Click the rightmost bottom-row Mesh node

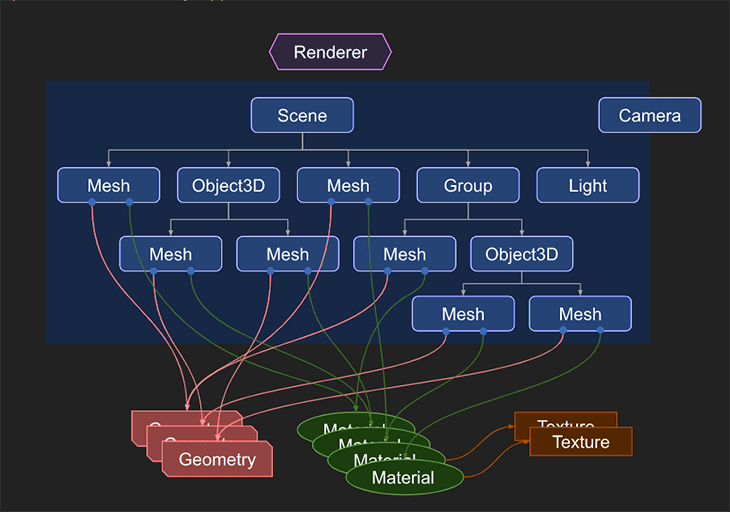[580, 314]
